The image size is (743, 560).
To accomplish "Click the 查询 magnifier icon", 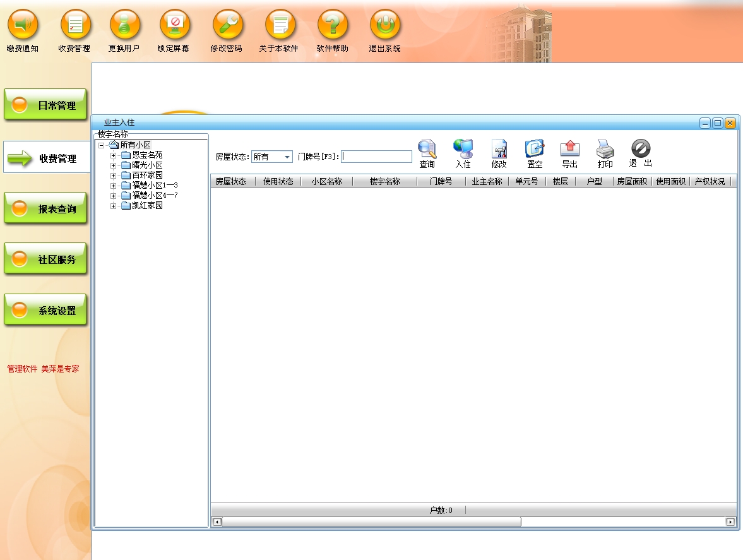I will pyautogui.click(x=427, y=150).
